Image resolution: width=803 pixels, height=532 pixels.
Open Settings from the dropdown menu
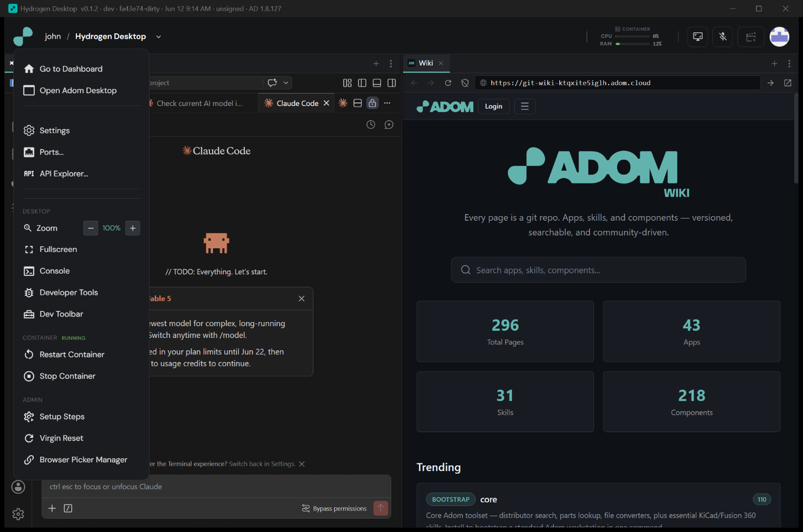[81, 131]
